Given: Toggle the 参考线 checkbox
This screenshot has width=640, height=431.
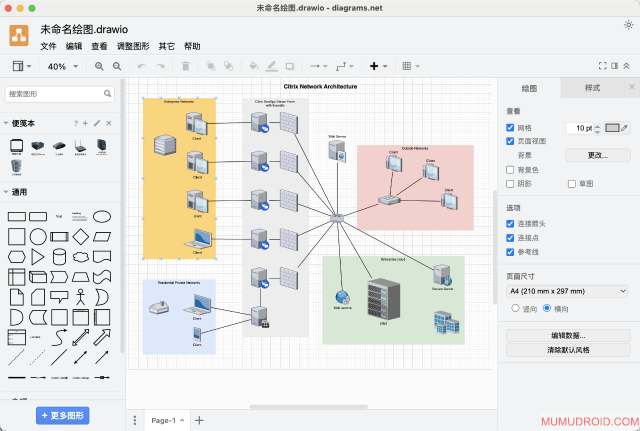Looking at the screenshot, I should tap(510, 252).
